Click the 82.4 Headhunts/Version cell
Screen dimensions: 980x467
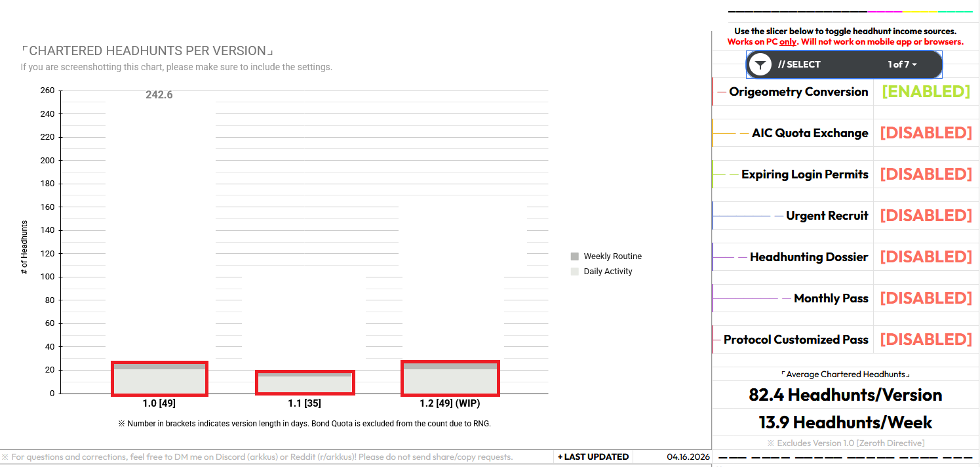coord(846,395)
